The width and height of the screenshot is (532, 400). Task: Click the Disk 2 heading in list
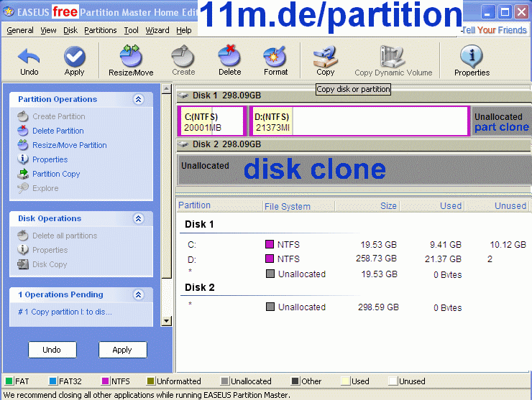(x=200, y=287)
